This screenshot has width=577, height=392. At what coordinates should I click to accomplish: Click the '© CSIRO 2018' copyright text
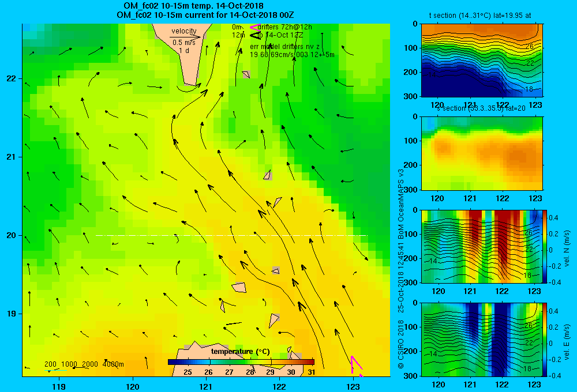401,344
